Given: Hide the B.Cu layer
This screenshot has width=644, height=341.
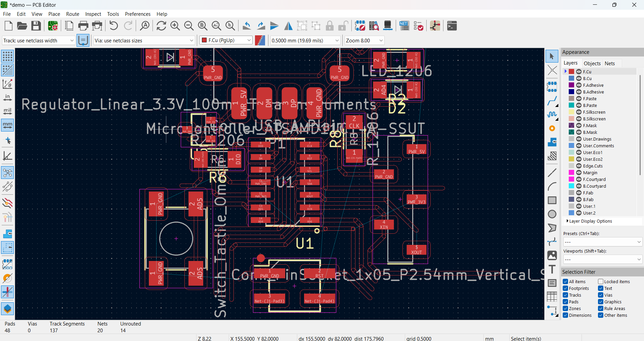Looking at the screenshot, I should tap(579, 78).
